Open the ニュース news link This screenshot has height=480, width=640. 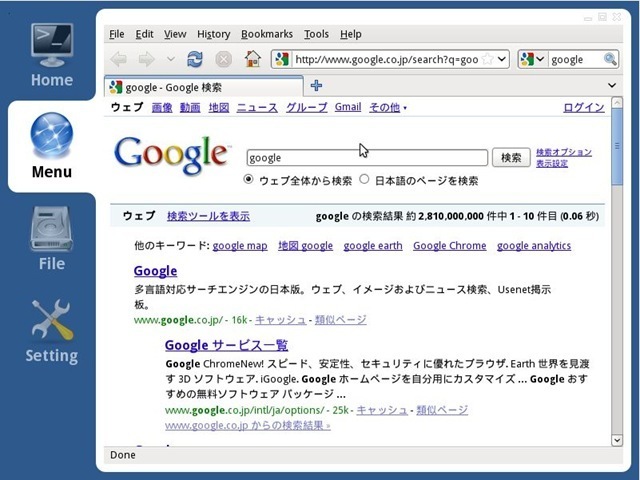[257, 108]
